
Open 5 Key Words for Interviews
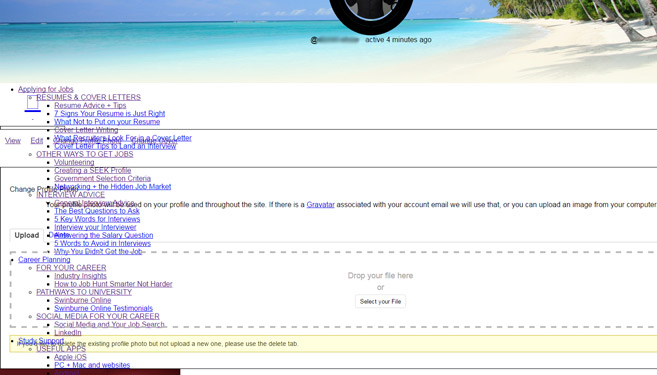click(97, 219)
